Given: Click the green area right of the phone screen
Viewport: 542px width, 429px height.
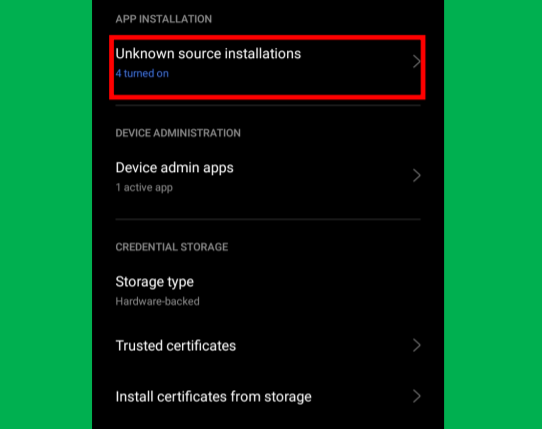Looking at the screenshot, I should point(493,214).
